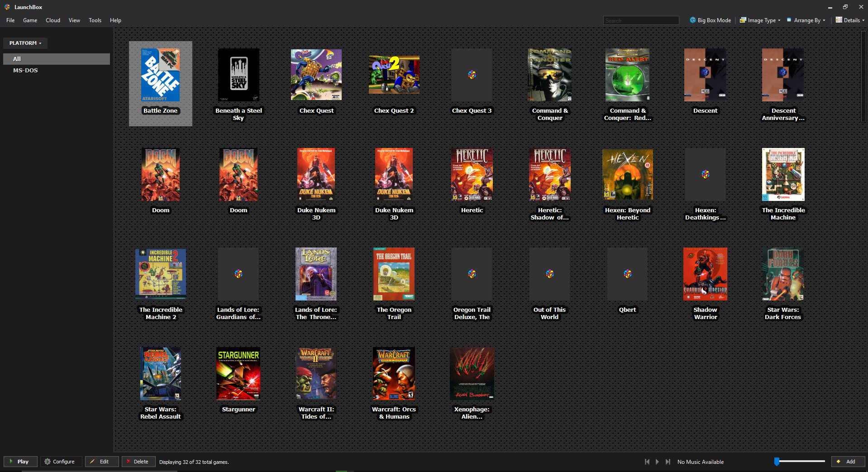
Task: Select All platforms in sidebar
Action: point(57,59)
